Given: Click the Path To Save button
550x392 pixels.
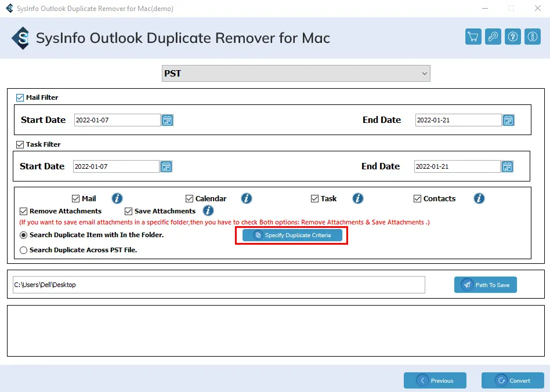Looking at the screenshot, I should click(486, 285).
